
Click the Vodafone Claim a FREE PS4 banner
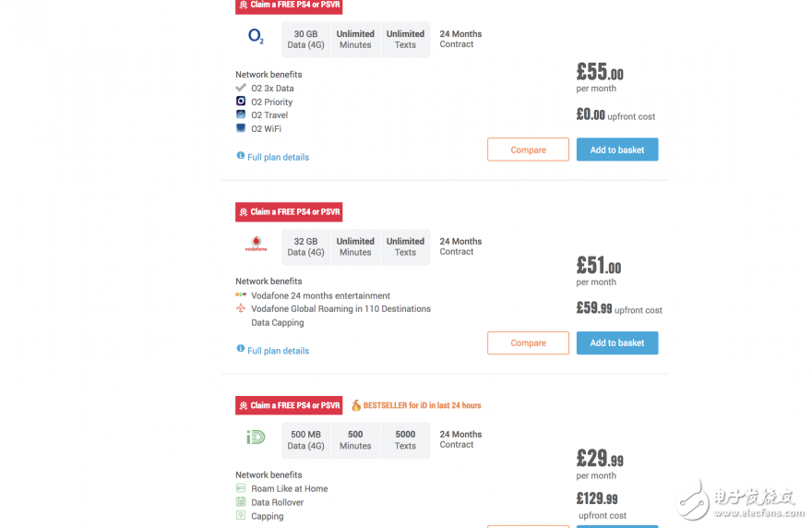pyautogui.click(x=289, y=211)
